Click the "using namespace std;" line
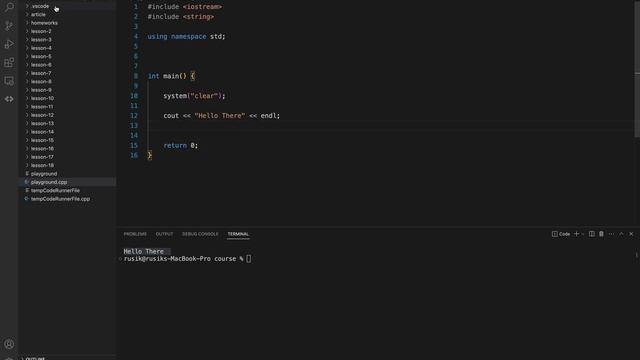640x360 pixels. pos(186,36)
